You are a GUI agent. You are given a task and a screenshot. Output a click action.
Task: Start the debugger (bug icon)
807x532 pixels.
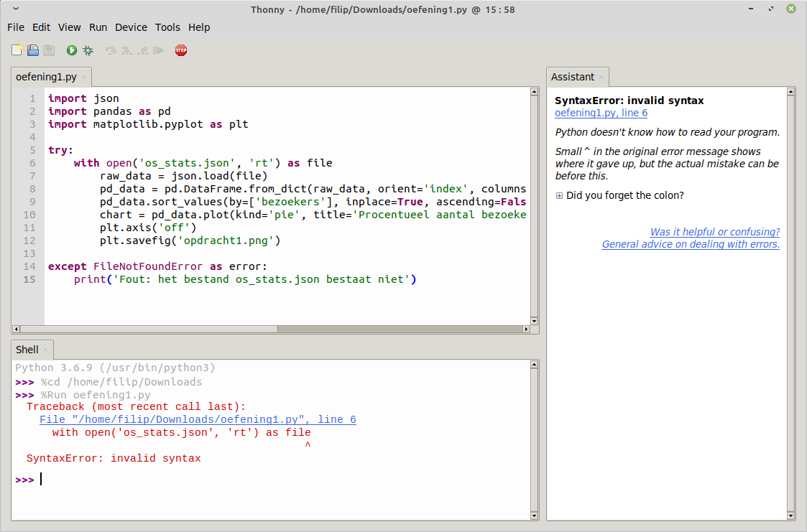(x=87, y=50)
